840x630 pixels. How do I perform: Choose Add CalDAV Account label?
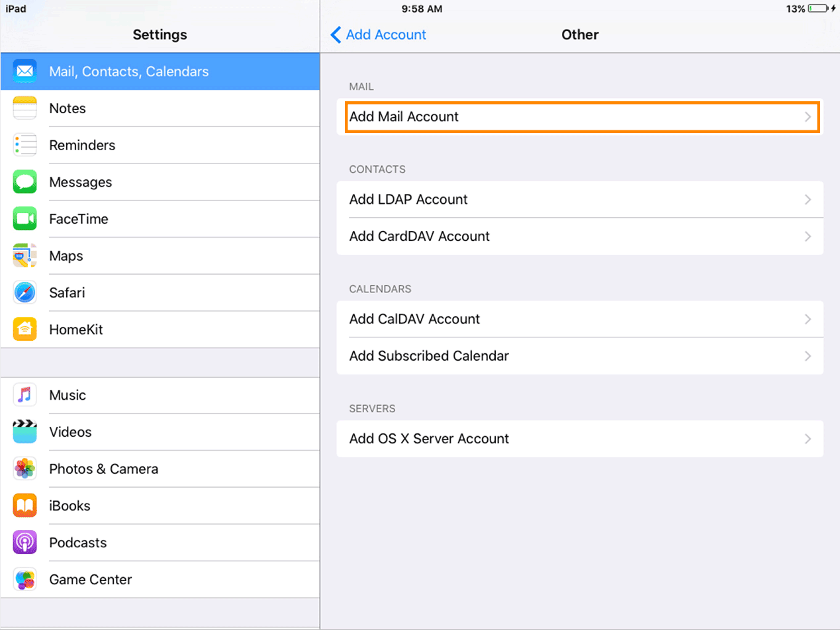415,319
